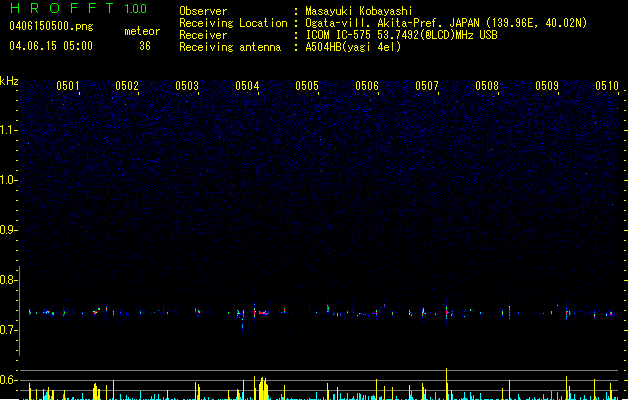Click the 0504 time marker
Viewport: 629px width, 400px height.
click(x=247, y=86)
